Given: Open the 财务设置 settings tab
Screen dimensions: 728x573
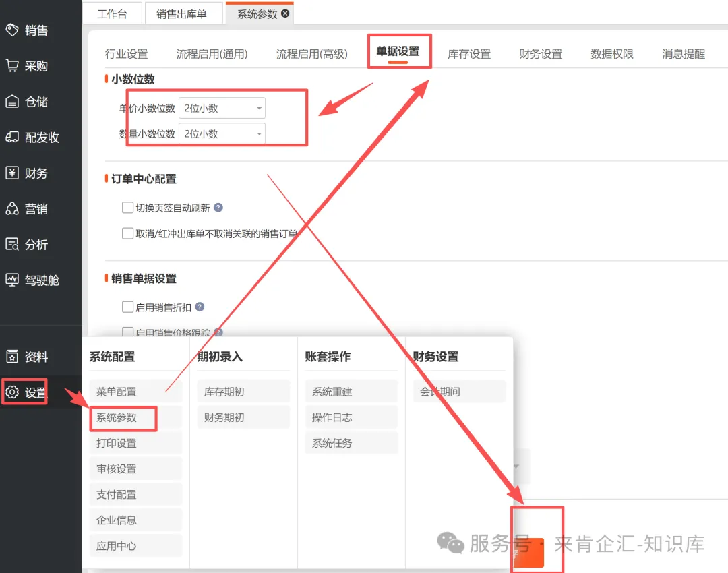Looking at the screenshot, I should tap(541, 54).
